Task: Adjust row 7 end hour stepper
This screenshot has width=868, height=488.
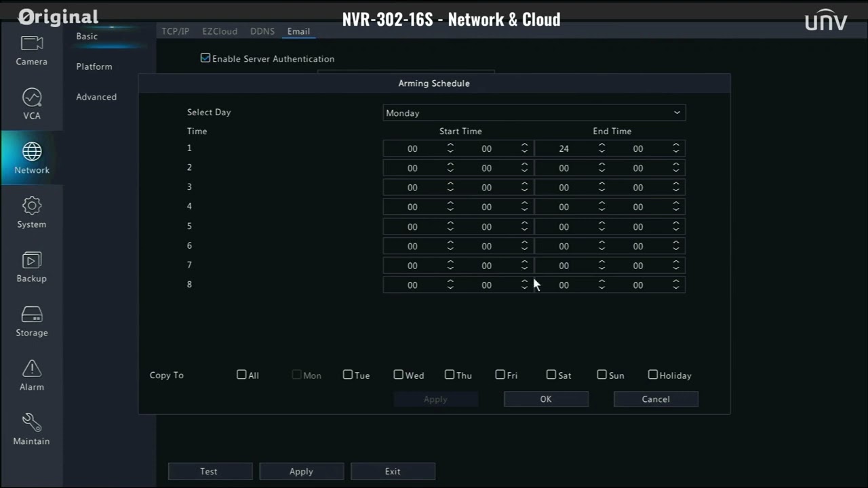Action: (601, 266)
